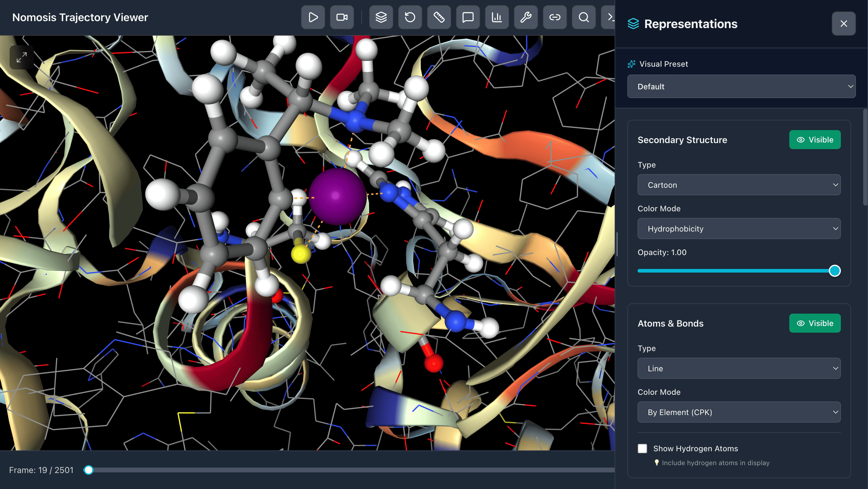Open the search tool
The width and height of the screenshot is (868, 489).
tap(583, 17)
